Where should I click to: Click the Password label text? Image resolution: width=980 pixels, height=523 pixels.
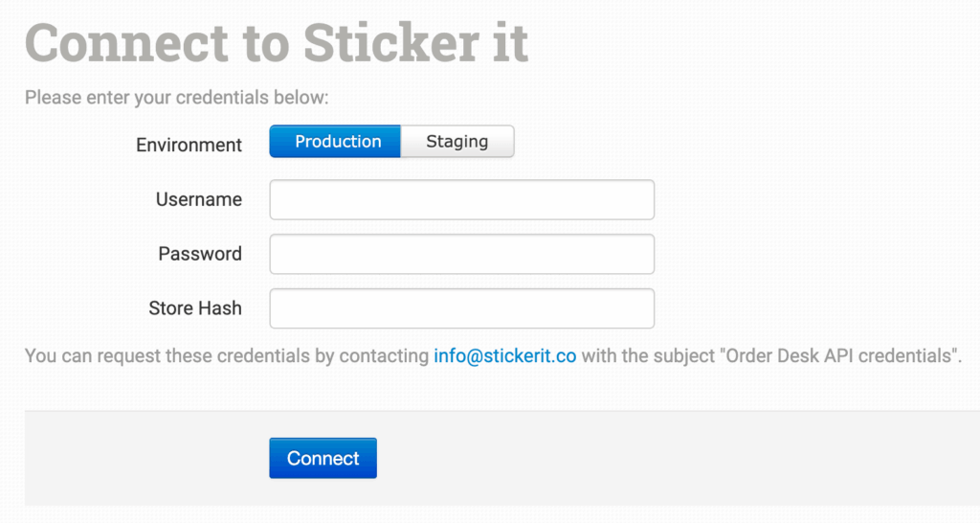(x=199, y=254)
